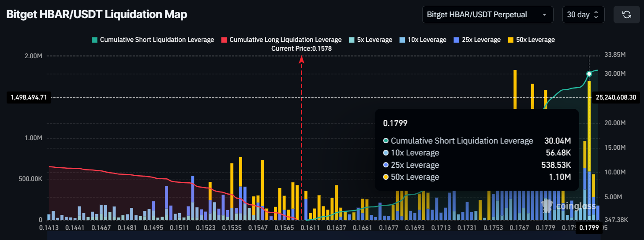644x240 pixels.
Task: Click the 1,498,494.71 left crosshair value
Action: pyautogui.click(x=29, y=97)
